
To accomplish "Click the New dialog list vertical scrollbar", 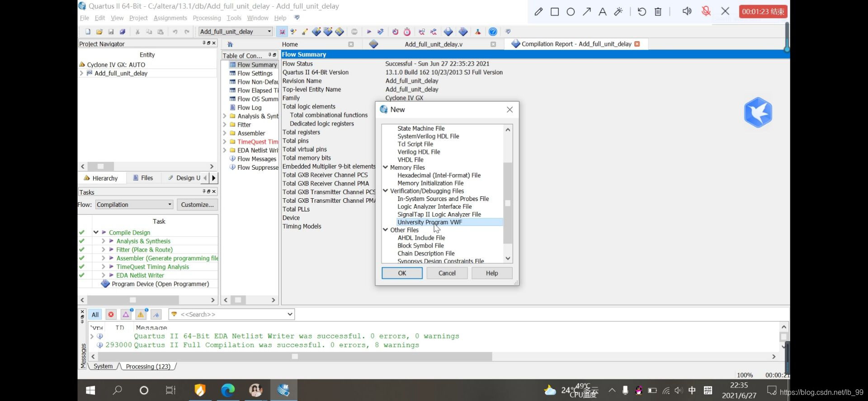I will (x=508, y=203).
